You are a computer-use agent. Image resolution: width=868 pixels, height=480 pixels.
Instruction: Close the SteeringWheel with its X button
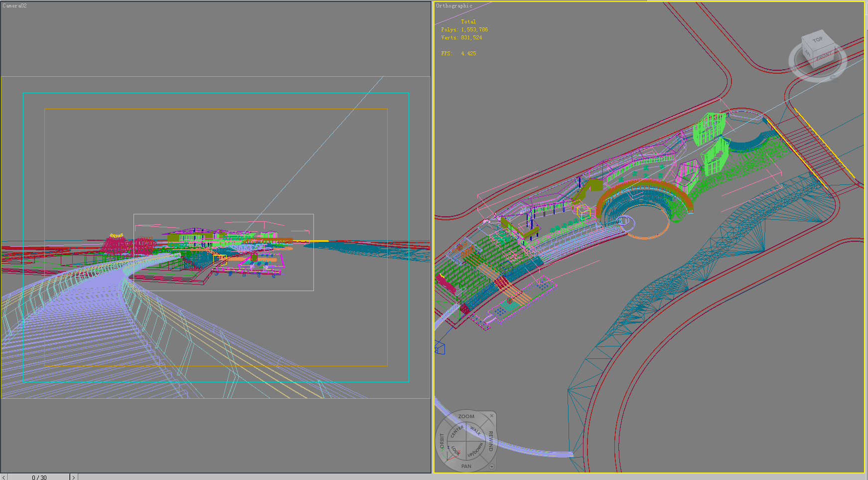[492, 416]
